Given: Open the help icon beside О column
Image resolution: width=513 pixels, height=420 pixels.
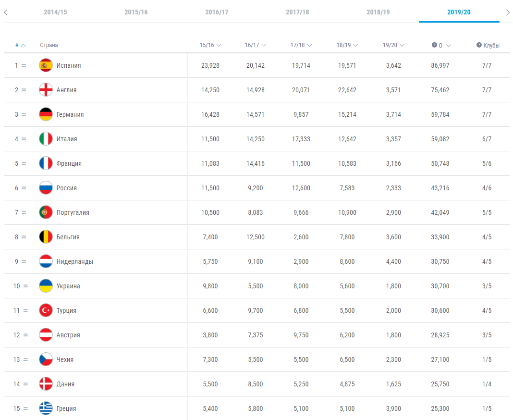Looking at the screenshot, I should coord(434,45).
